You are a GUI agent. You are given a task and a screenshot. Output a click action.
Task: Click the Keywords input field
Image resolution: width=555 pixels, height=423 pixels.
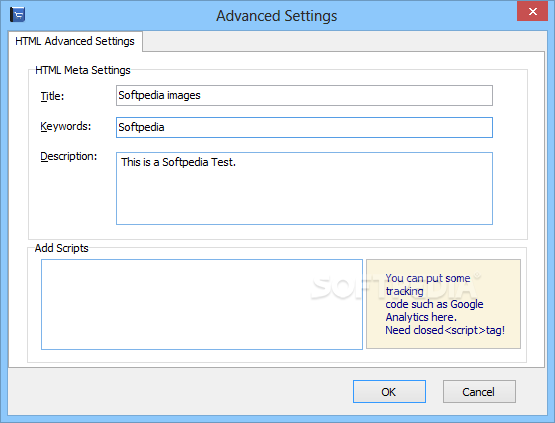point(304,127)
